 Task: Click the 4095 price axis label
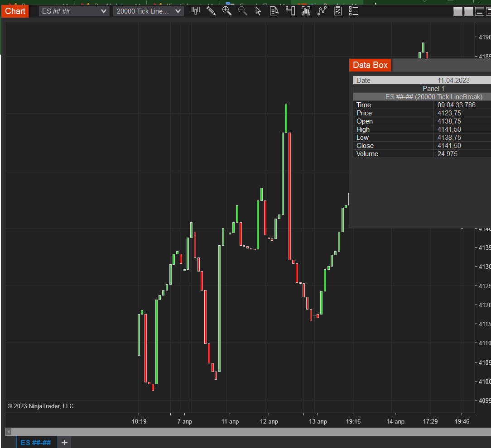click(x=484, y=400)
